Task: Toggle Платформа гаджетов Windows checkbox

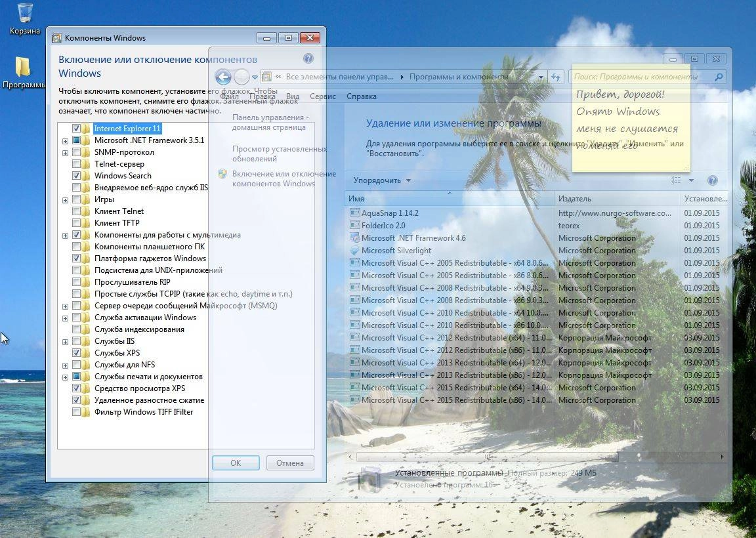Action: point(76,259)
